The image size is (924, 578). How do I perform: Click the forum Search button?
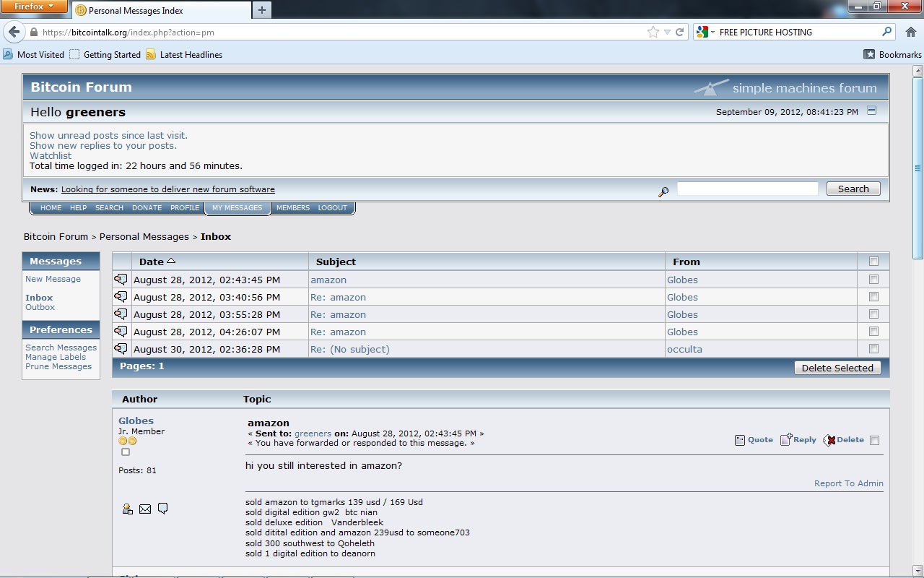[x=853, y=189]
